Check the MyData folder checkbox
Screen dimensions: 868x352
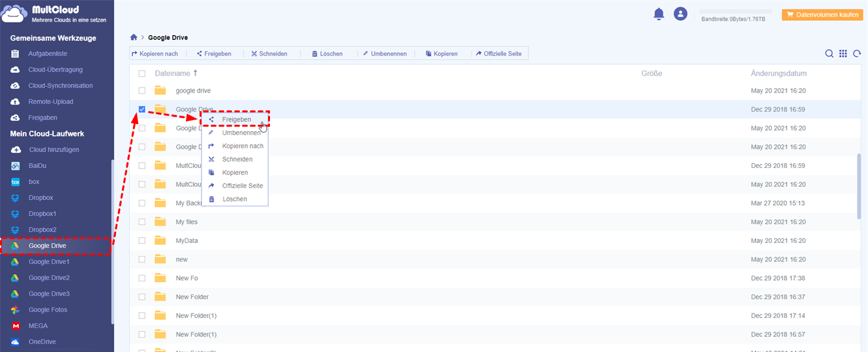point(142,241)
